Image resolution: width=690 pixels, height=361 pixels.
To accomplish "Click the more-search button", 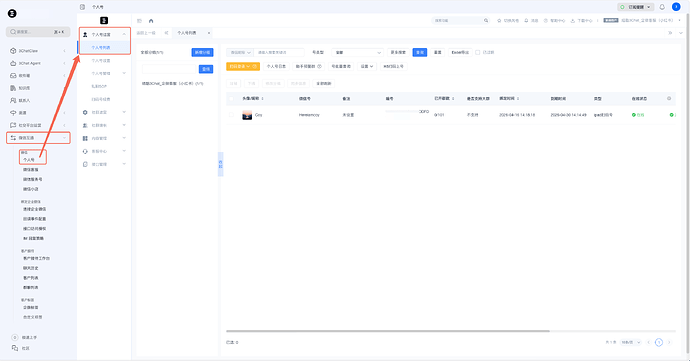I will click(x=398, y=52).
